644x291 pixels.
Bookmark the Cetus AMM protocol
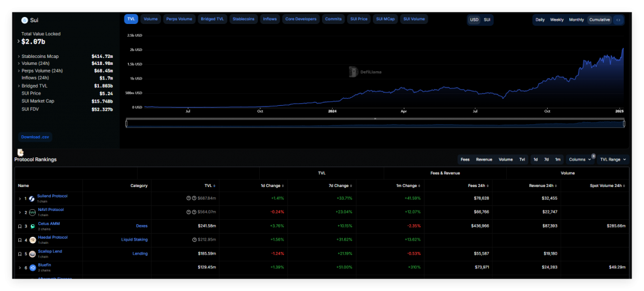(x=19, y=226)
